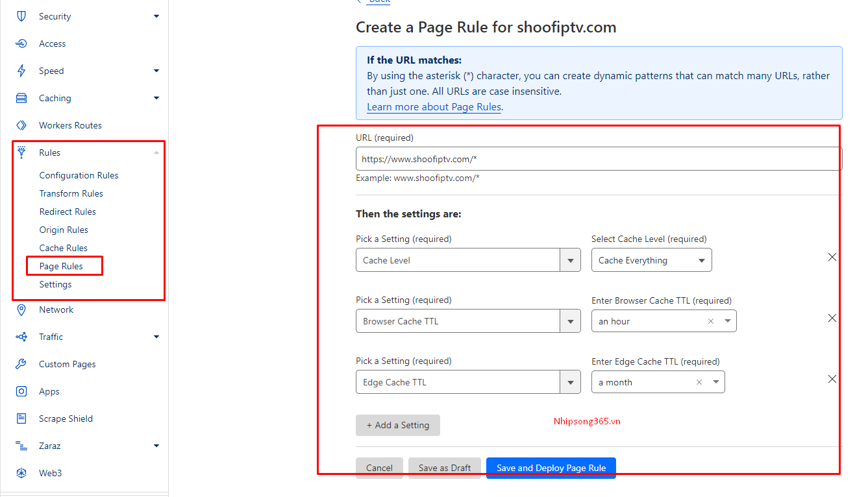The image size is (868, 497).
Task: Click the Web3 cube icon
Action: point(21,473)
